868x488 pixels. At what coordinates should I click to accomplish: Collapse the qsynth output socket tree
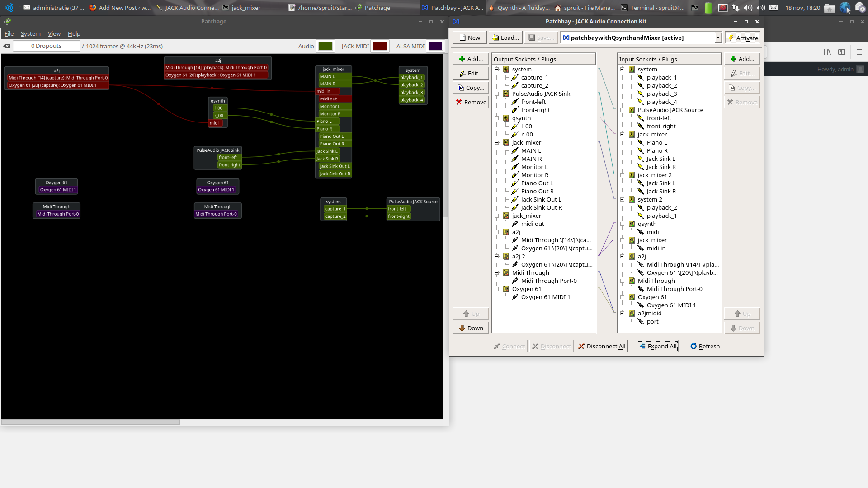pos(496,118)
